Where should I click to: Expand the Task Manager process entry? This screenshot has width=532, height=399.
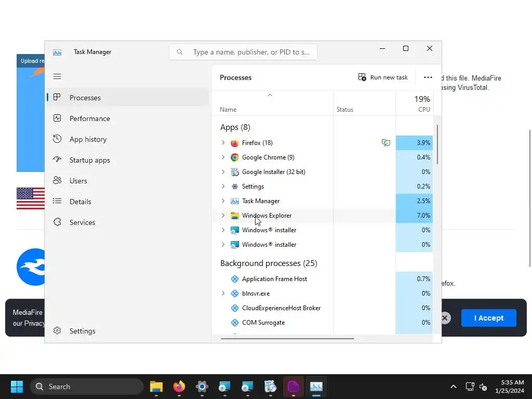tap(223, 201)
